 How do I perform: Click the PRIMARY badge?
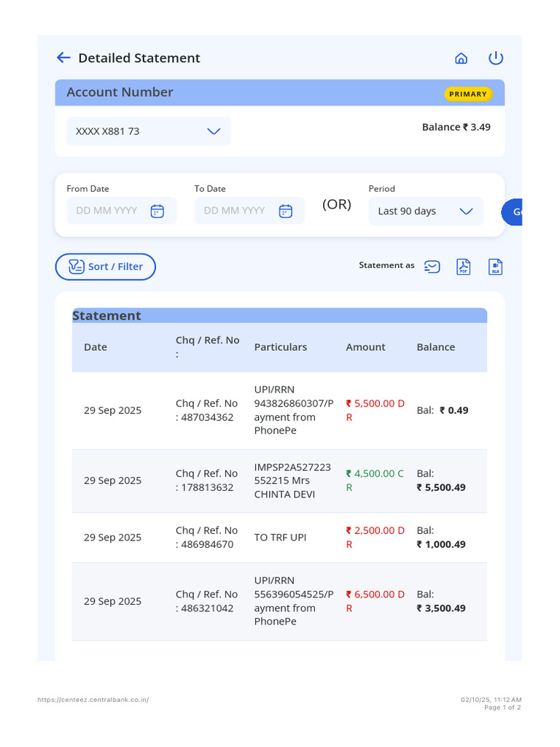467,94
